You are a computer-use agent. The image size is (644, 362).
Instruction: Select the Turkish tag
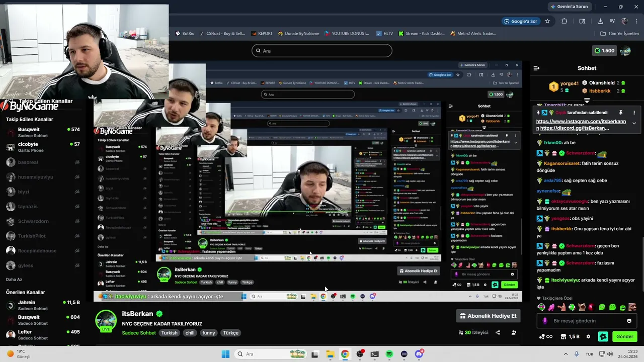click(169, 333)
